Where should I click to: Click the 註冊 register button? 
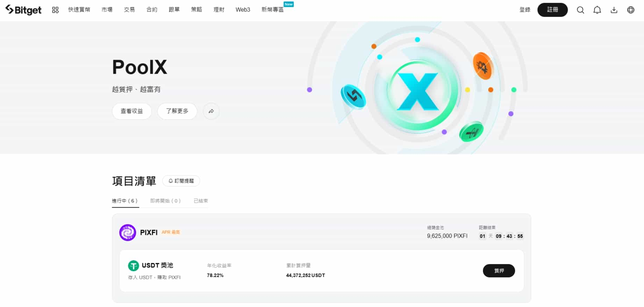coord(552,10)
